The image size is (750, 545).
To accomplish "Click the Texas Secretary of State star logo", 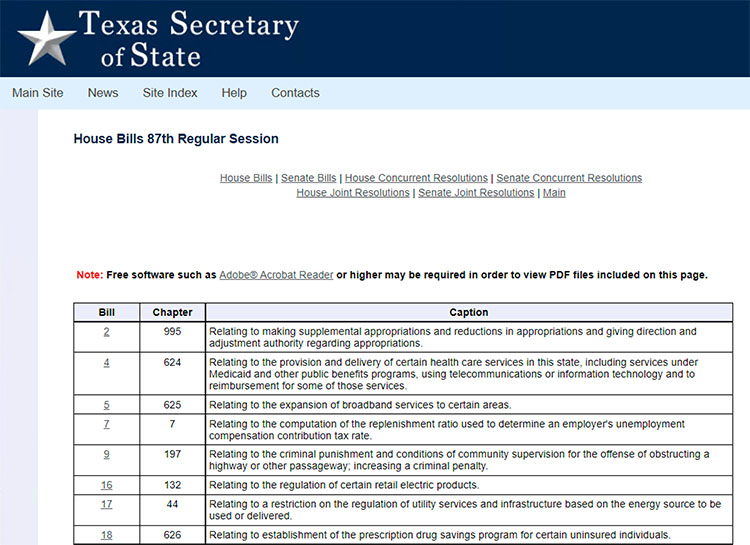I will pyautogui.click(x=46, y=38).
